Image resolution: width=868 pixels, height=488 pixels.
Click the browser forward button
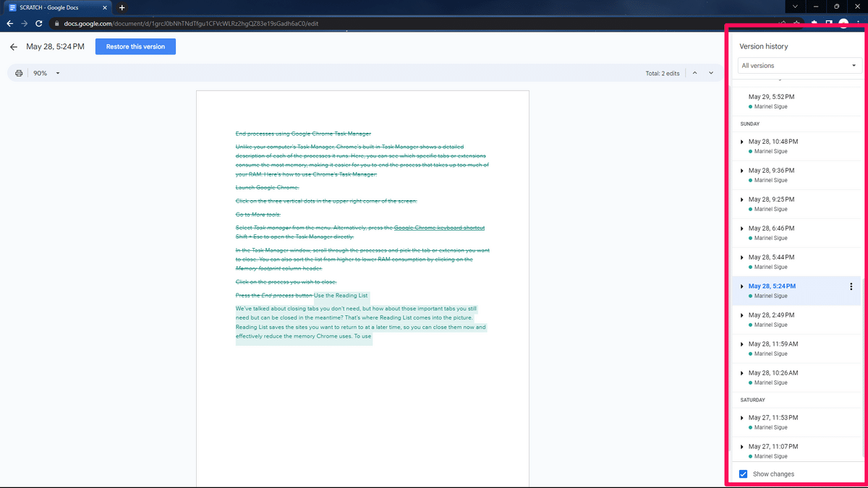point(26,23)
